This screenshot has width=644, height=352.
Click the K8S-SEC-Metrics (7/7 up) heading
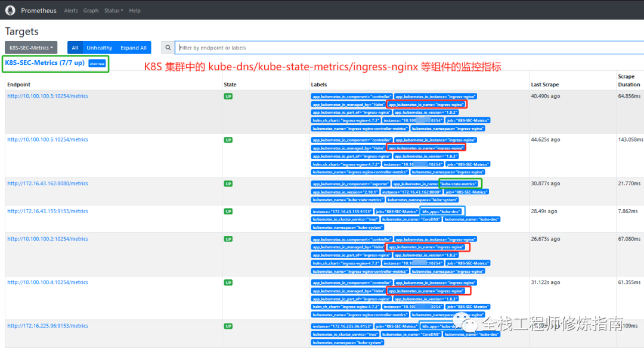(x=45, y=63)
